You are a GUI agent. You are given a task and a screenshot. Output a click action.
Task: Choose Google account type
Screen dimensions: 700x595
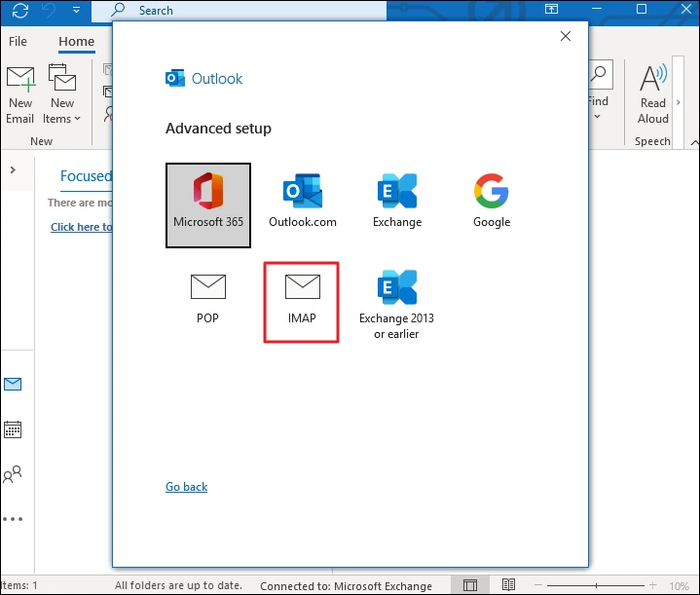[492, 201]
